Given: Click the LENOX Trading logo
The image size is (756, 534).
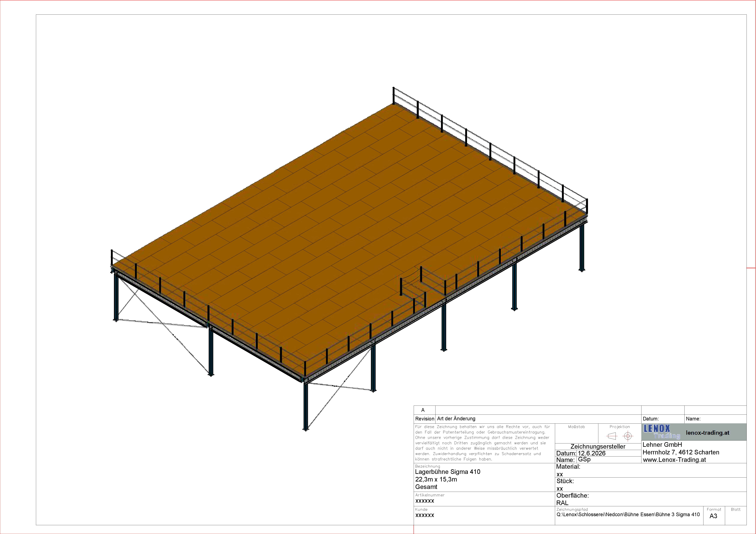Looking at the screenshot, I should 662,432.
